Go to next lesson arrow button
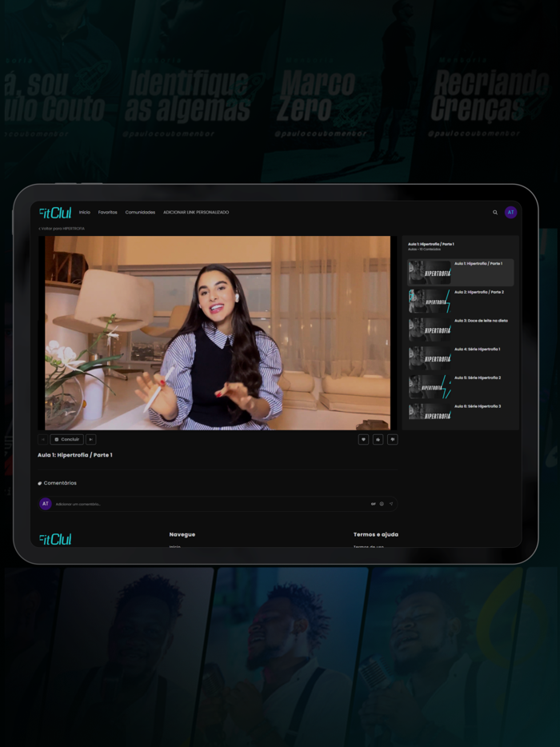 (x=90, y=439)
